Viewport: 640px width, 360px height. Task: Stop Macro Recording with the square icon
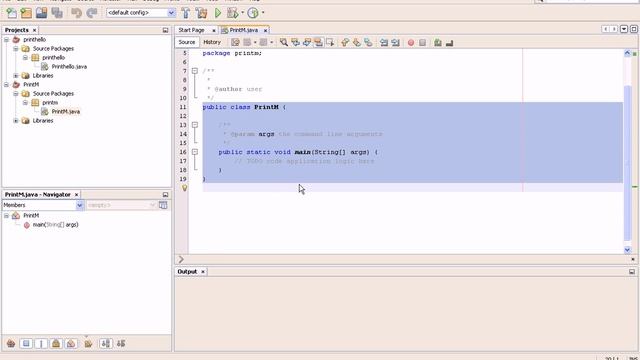[x=422, y=42]
